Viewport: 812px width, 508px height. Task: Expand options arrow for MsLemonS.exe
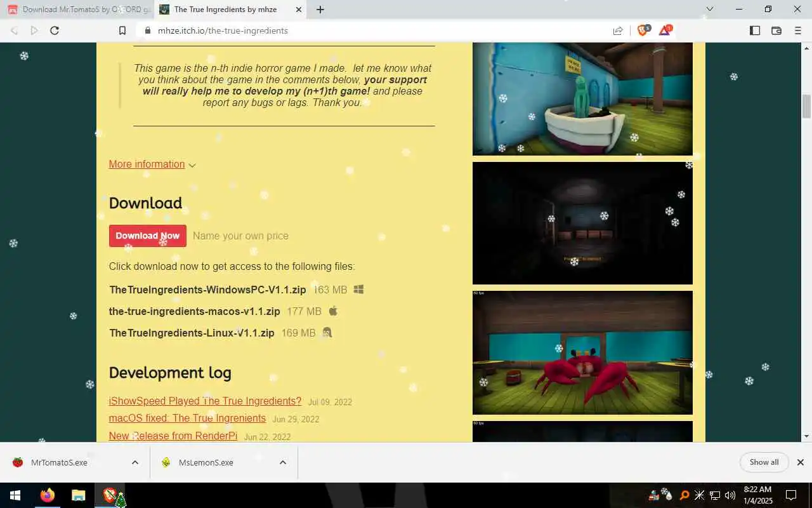[x=283, y=462]
